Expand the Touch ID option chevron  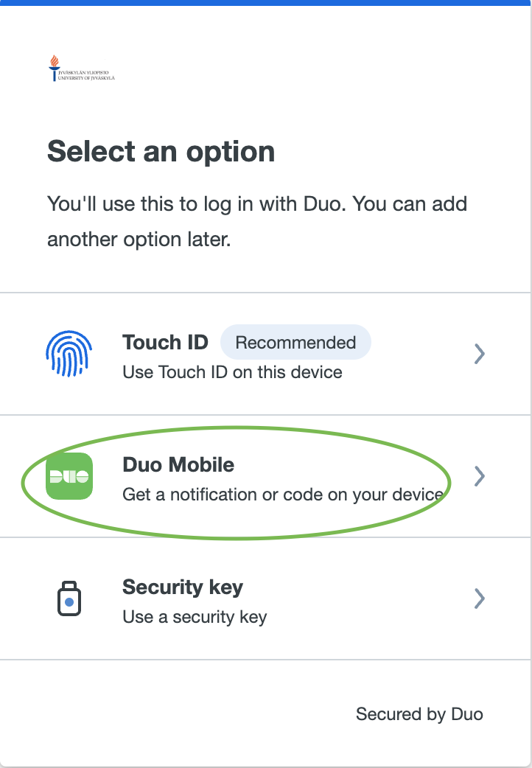click(x=480, y=354)
